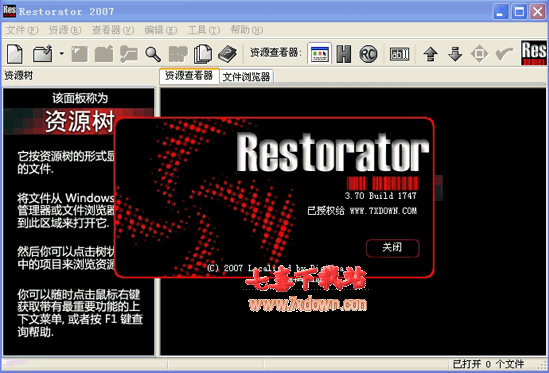This screenshot has width=549, height=373.
Task: Switch to the 文件浏览器 tab
Action: tap(246, 77)
